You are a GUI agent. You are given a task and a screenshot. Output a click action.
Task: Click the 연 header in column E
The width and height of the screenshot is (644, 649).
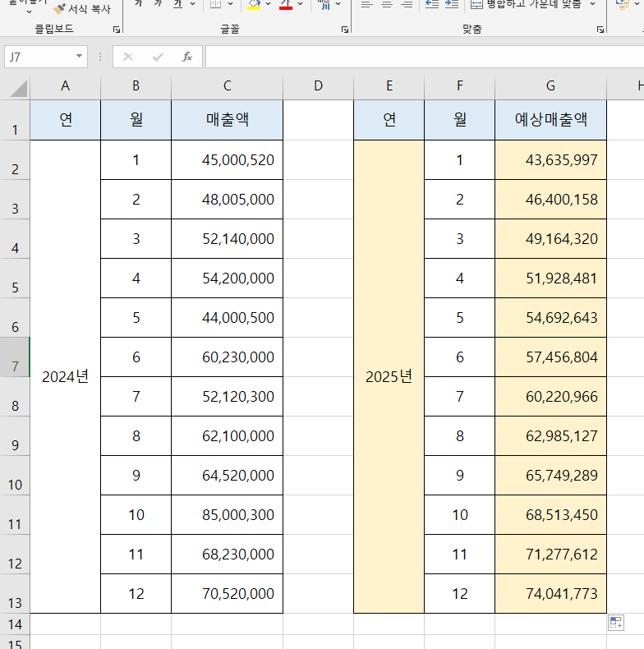click(x=389, y=120)
